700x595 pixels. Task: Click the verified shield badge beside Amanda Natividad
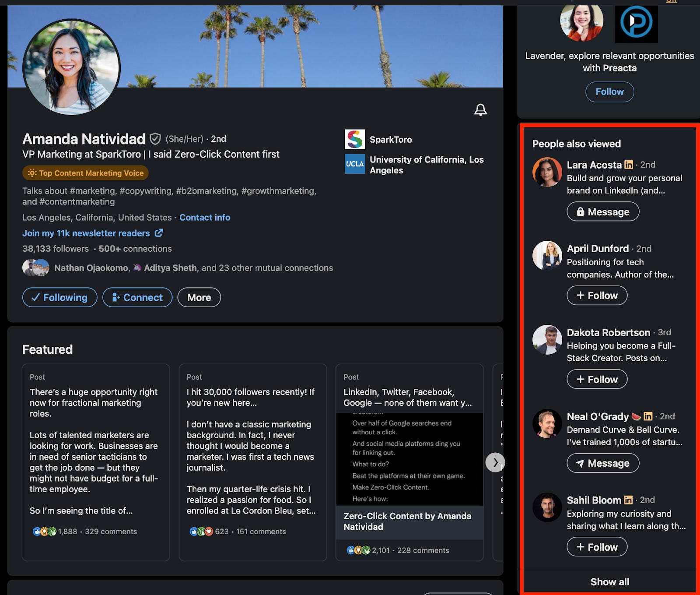point(155,139)
